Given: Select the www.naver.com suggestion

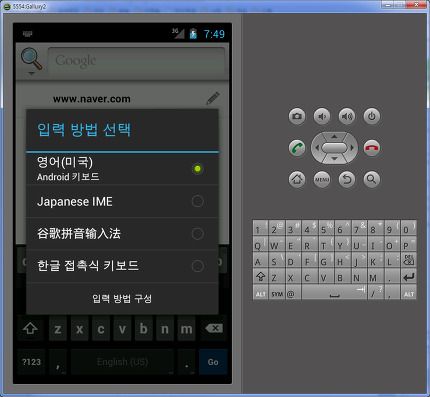Looking at the screenshot, I should 92,99.
